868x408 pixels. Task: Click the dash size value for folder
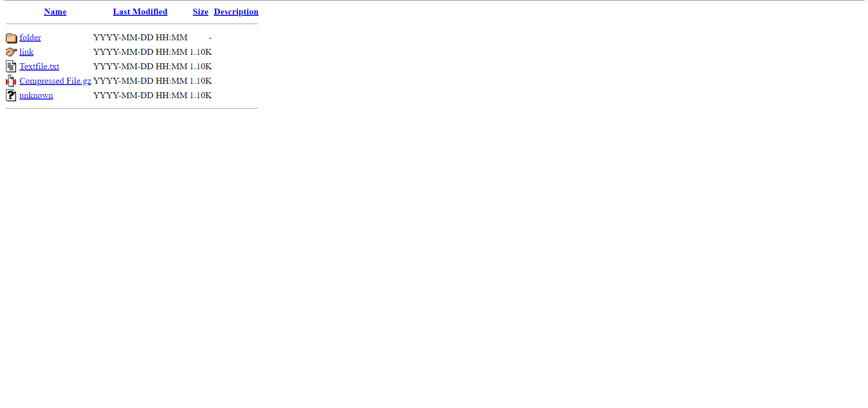pyautogui.click(x=210, y=38)
